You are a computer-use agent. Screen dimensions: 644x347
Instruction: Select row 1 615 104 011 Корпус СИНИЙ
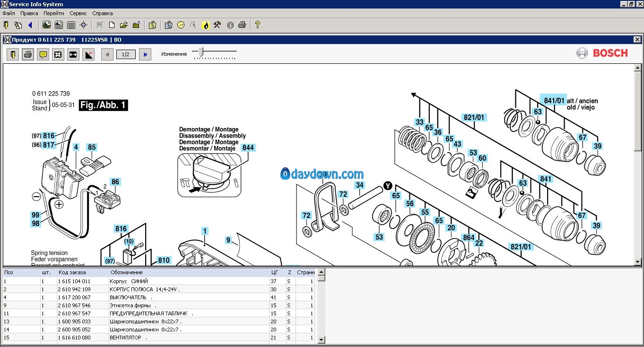pyautogui.click(x=158, y=281)
